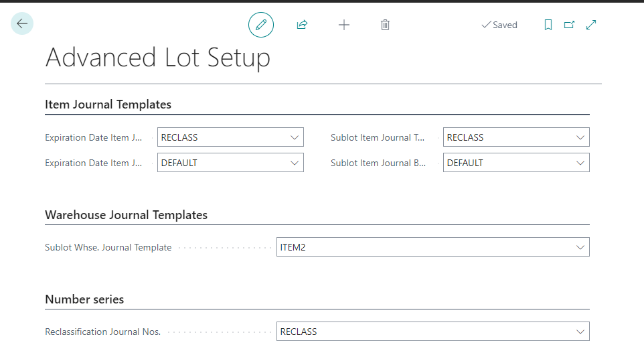The image size is (644, 351).
Task: Click the bookmark icon
Action: point(548,25)
